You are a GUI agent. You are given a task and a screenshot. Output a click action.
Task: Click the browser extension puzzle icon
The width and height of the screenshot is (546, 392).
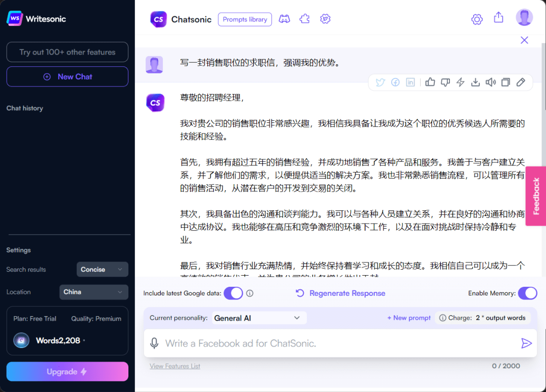click(304, 18)
